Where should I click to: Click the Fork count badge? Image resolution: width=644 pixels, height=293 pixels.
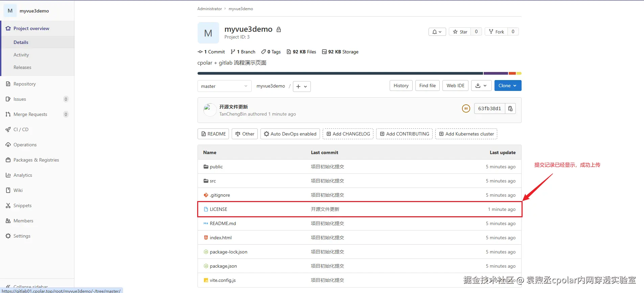point(513,32)
